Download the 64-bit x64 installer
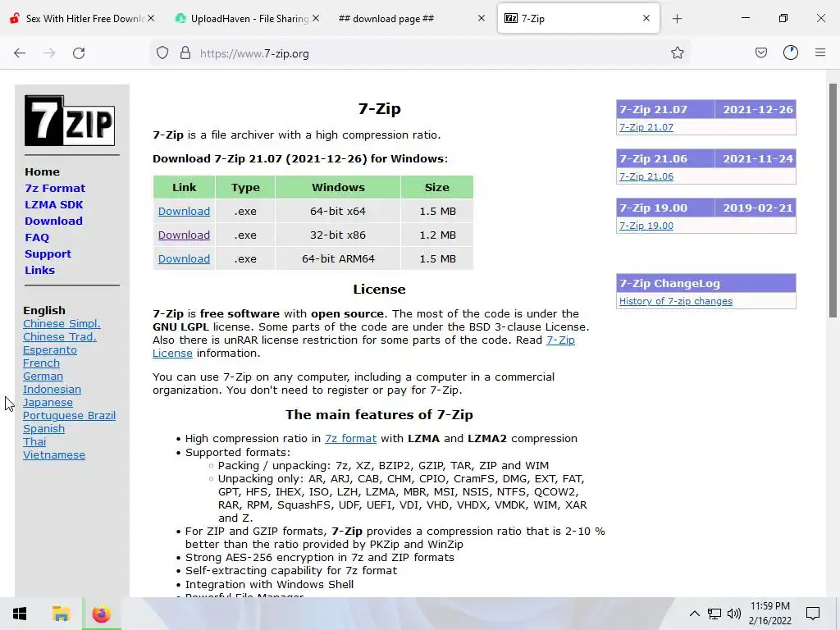The width and height of the screenshot is (840, 630). coord(184,211)
